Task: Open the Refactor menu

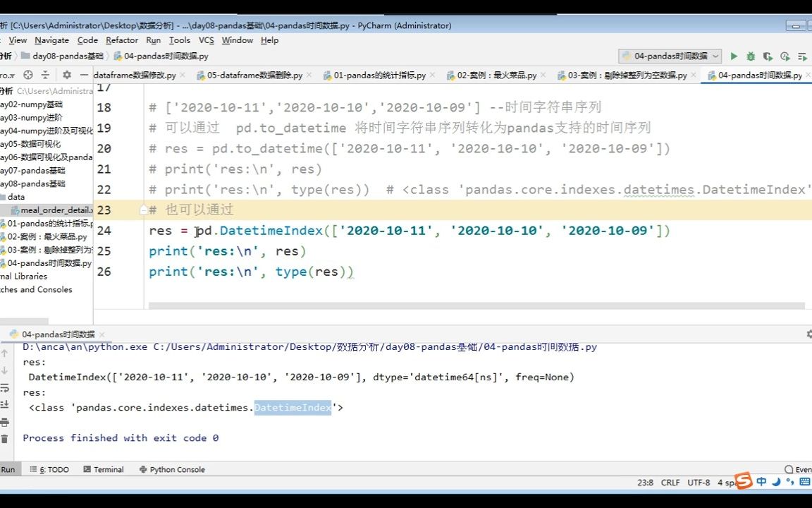Action: [x=122, y=40]
